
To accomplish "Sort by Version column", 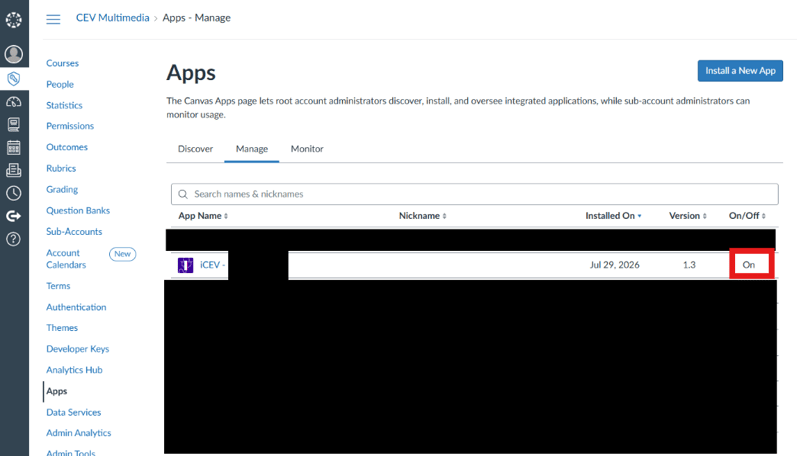I will [x=688, y=216].
